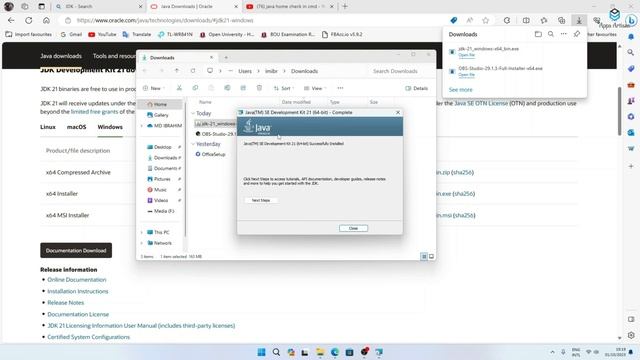Open Documents in File Explorer sidebar
This screenshot has width=640, height=360.
(x=165, y=168)
